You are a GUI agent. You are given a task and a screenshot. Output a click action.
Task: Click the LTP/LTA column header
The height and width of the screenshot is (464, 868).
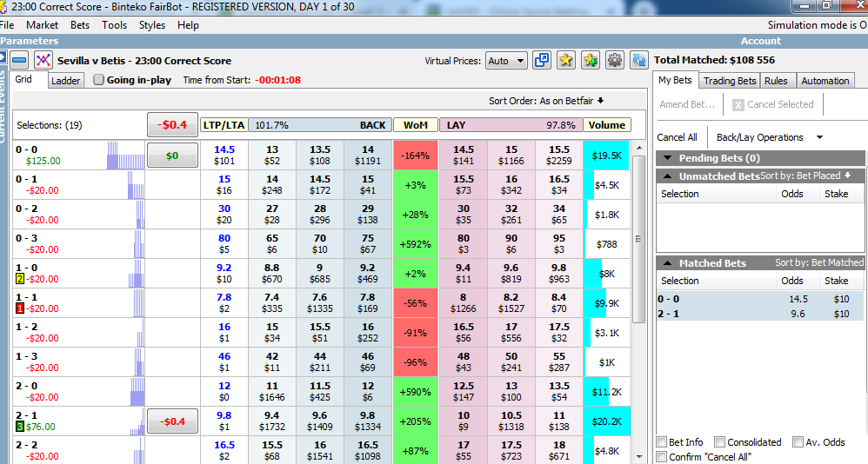[224, 125]
